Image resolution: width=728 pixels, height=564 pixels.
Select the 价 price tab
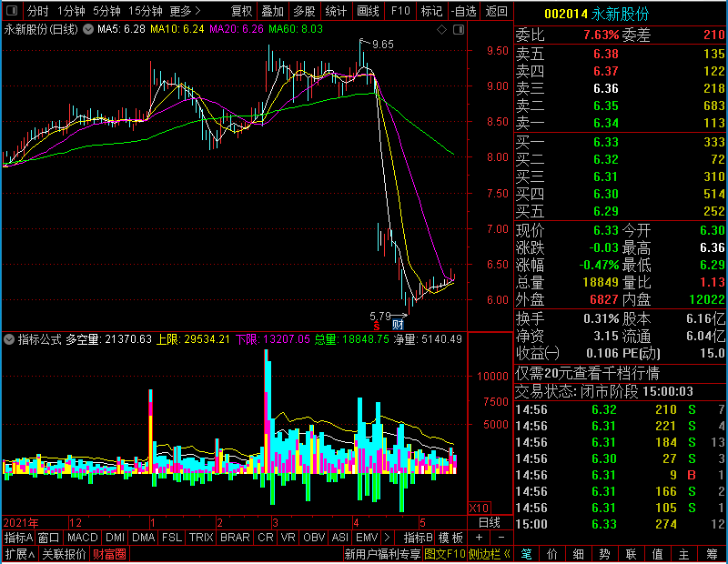552,554
